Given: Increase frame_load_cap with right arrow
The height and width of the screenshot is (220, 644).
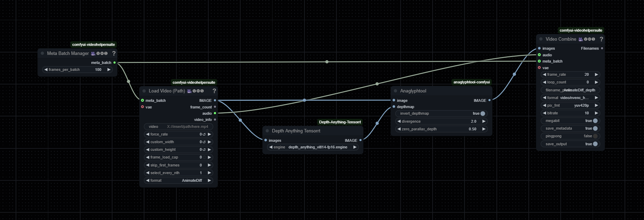Looking at the screenshot, I should pyautogui.click(x=209, y=157).
